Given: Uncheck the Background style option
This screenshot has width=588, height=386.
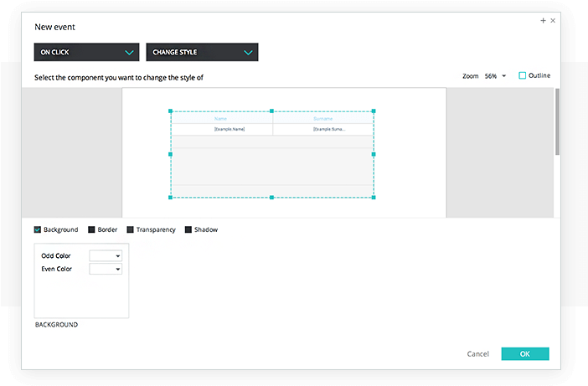Looking at the screenshot, I should click(38, 229).
